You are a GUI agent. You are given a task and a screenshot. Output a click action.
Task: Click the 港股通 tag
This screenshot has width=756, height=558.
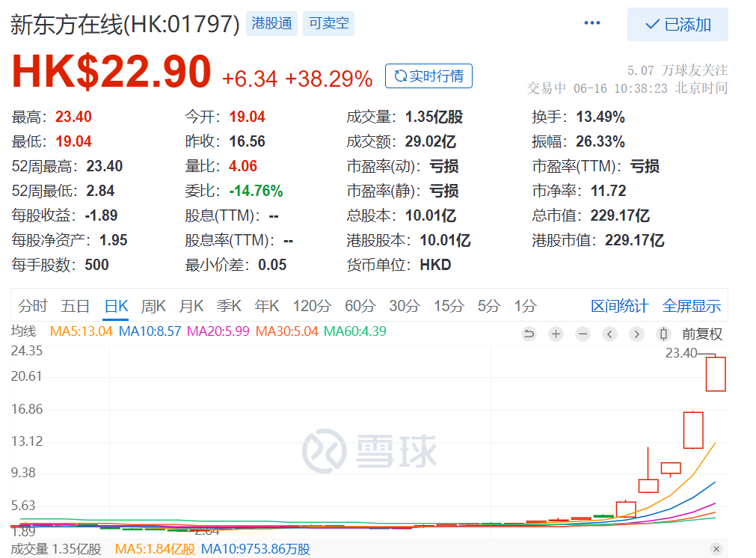coord(271,23)
